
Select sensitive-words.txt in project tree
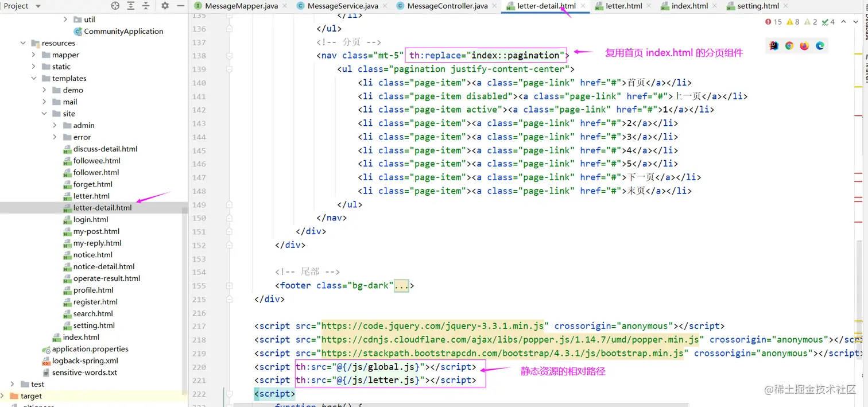[84, 373]
